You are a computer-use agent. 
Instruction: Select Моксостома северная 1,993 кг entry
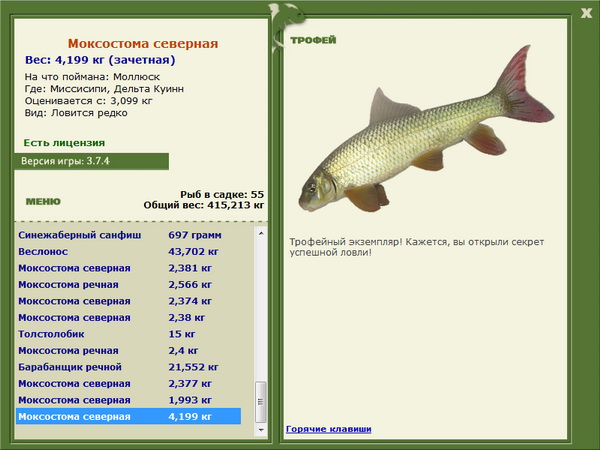tap(129, 400)
